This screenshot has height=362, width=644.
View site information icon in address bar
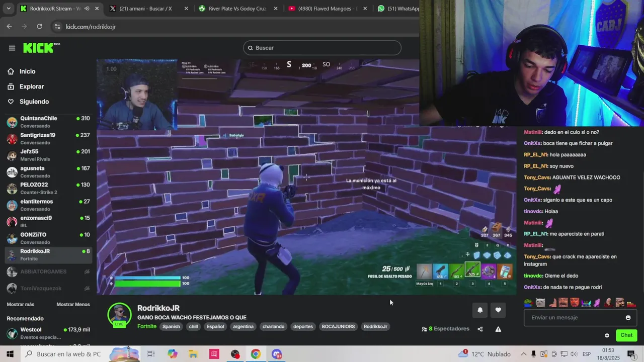[x=57, y=27]
